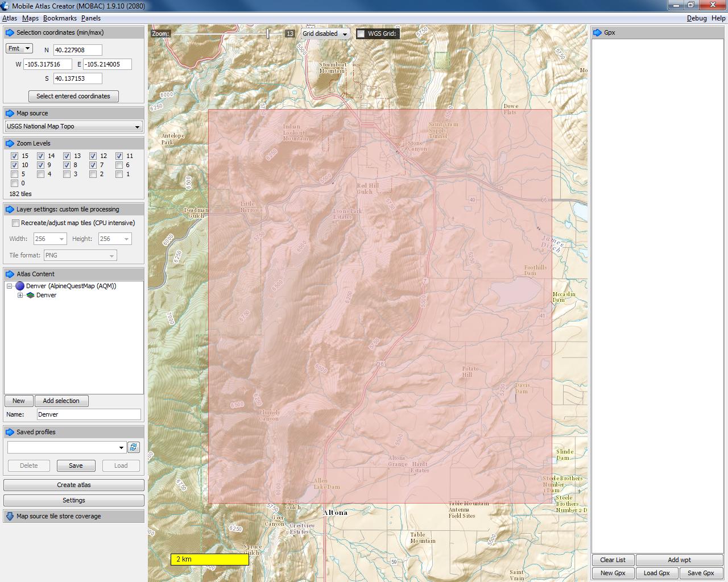Open the Bookmarks menu
Screen dimensions: 728x582
point(60,18)
